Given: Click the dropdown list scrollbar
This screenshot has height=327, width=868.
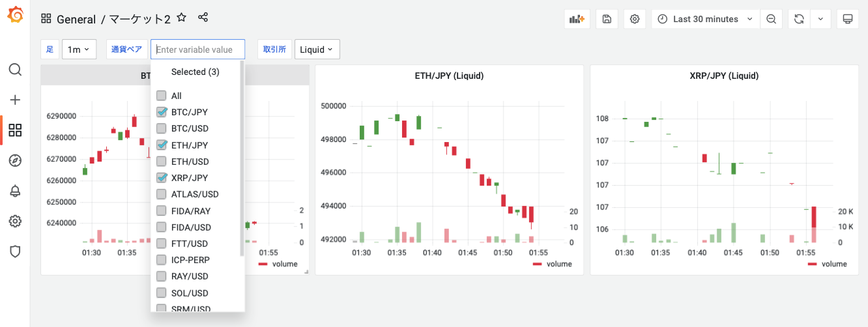Looking at the screenshot, I should tap(242, 158).
